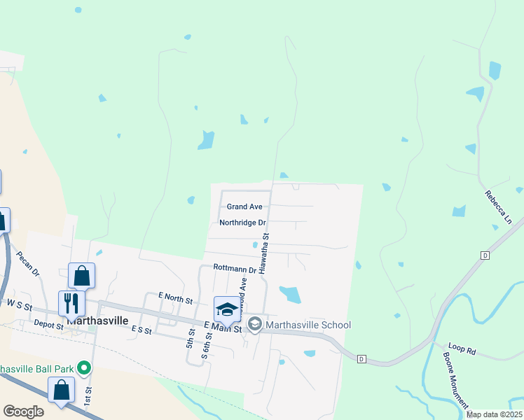Click the route D shield near Rebecca Ln
Viewport: 524px width, 420px height.
[485, 255]
